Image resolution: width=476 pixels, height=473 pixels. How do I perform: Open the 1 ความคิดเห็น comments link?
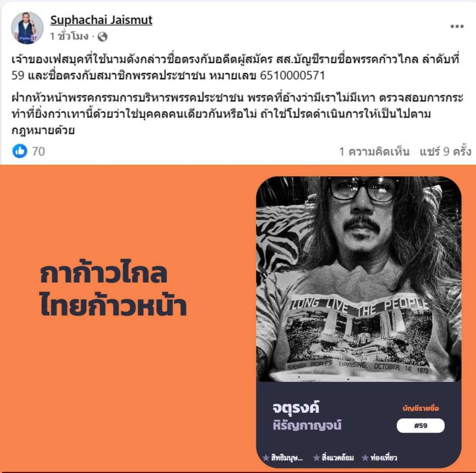point(375,151)
